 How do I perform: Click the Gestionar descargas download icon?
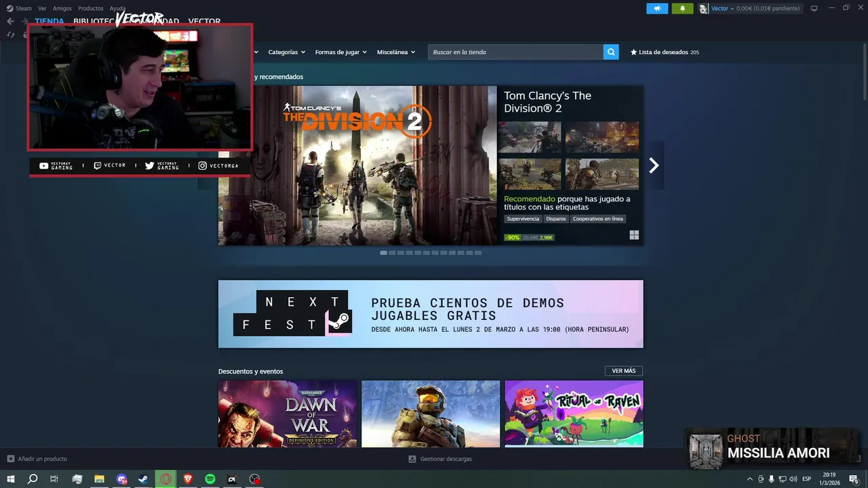(x=412, y=459)
